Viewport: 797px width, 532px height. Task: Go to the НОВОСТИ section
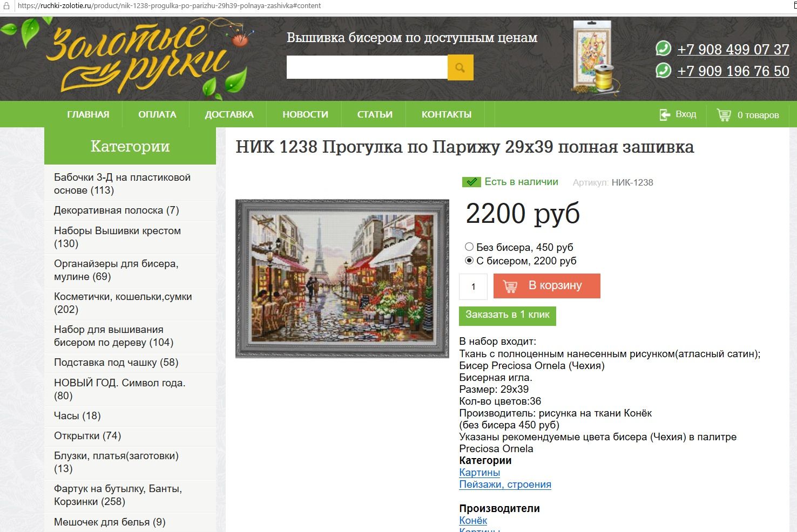305,114
